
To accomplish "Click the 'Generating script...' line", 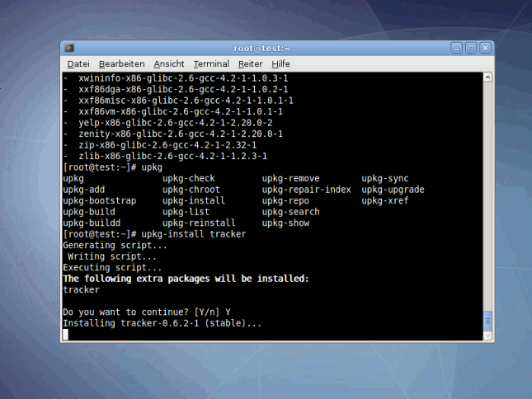I will 115,246.
